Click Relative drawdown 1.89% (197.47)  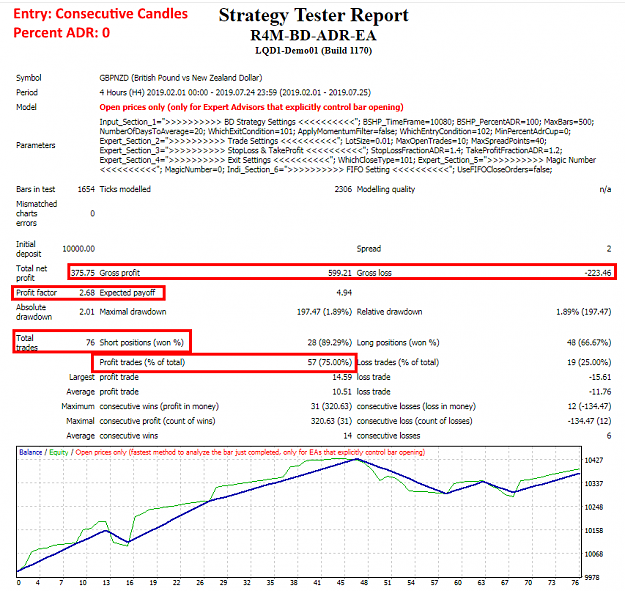584,312
